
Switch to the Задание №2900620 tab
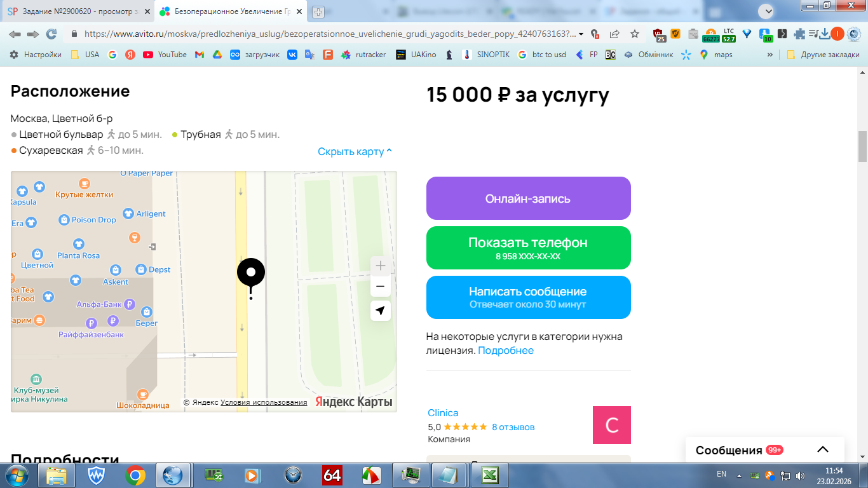79,11
